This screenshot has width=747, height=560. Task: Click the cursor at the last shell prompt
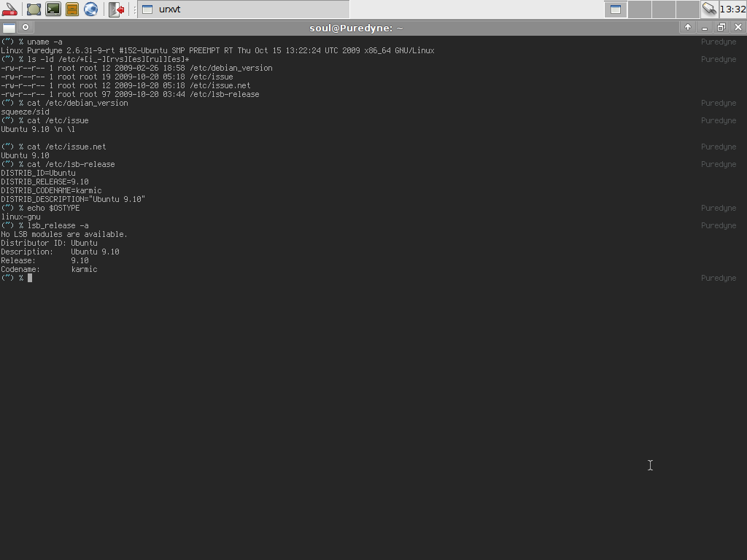(29, 278)
